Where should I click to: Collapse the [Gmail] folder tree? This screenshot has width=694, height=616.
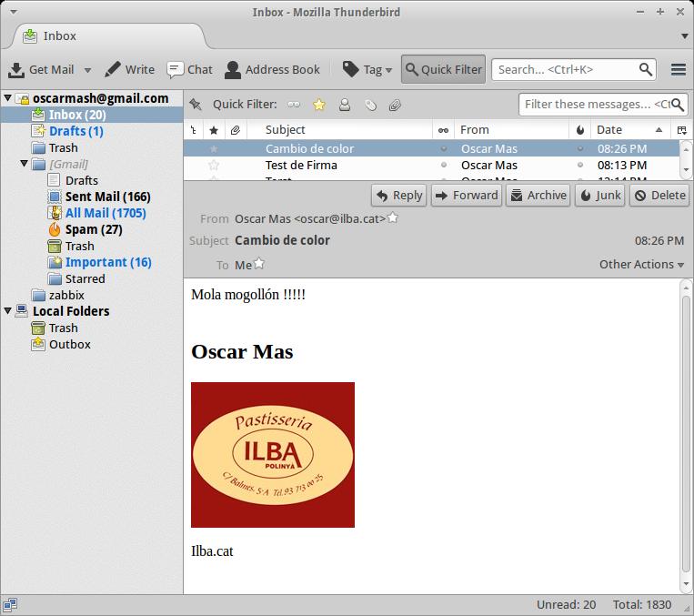25,164
